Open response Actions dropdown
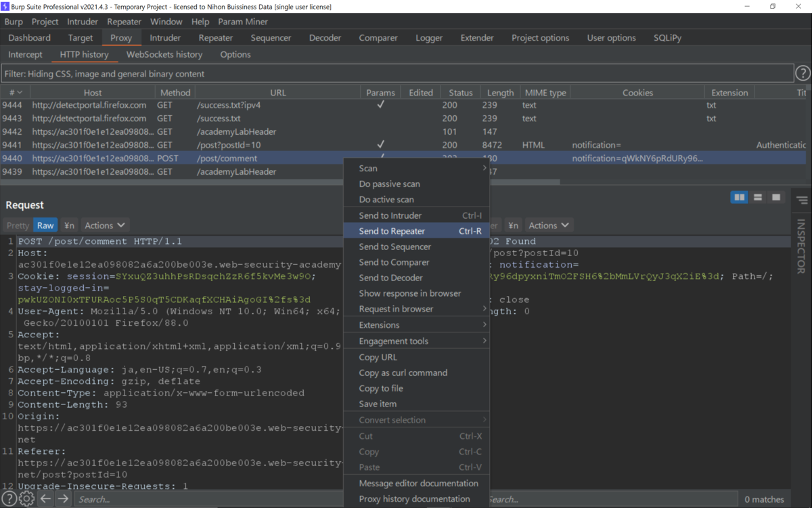This screenshot has height=508, width=812. (x=549, y=226)
